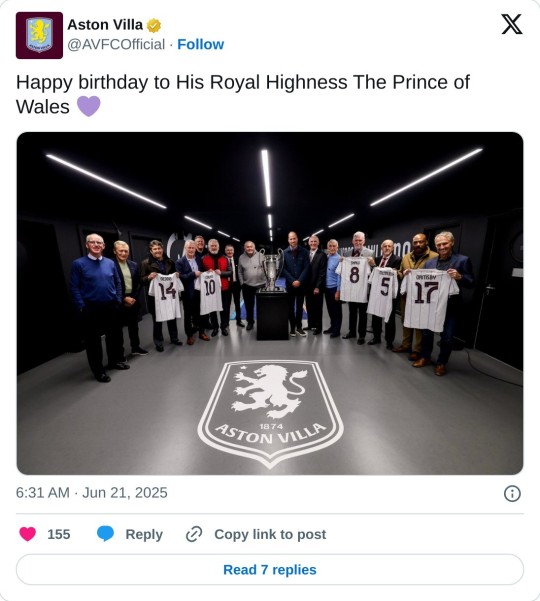Open the Aston Villa profile avatar
The image size is (540, 601).
click(x=39, y=35)
